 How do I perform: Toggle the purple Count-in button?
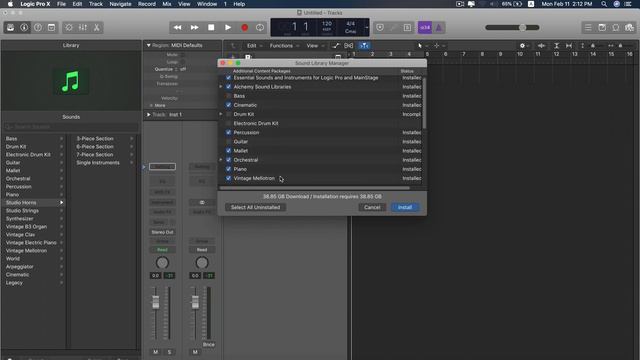click(x=425, y=27)
